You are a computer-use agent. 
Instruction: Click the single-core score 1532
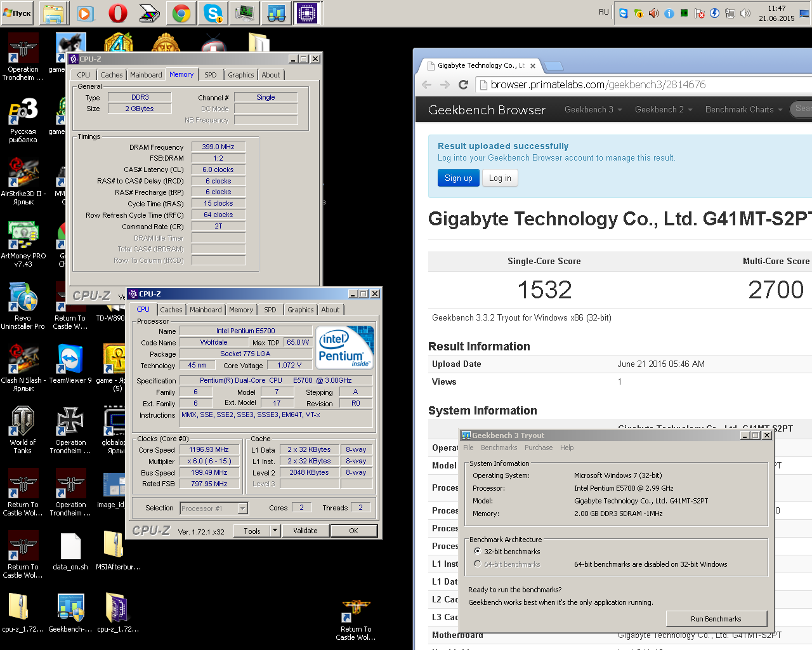[544, 290]
